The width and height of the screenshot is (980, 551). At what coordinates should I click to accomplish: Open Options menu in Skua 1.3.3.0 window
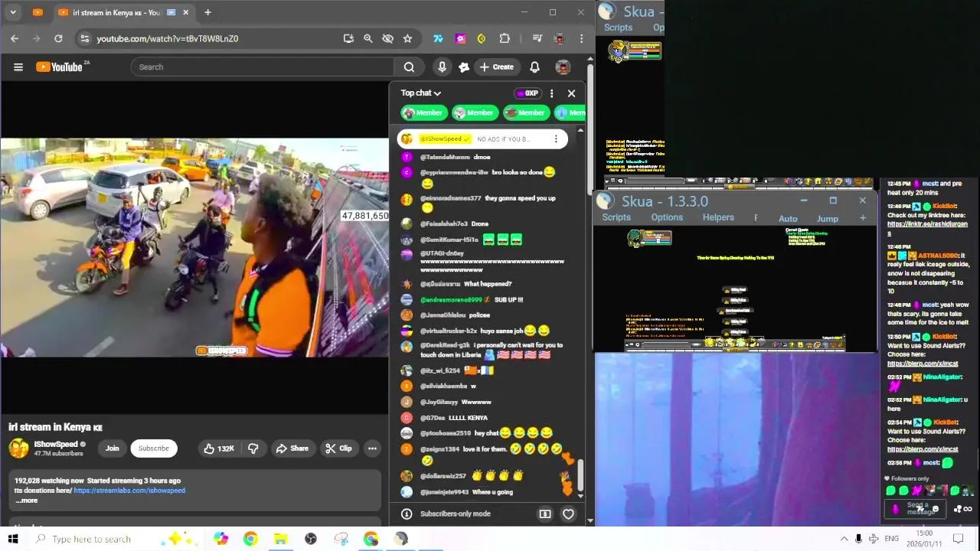tap(667, 217)
